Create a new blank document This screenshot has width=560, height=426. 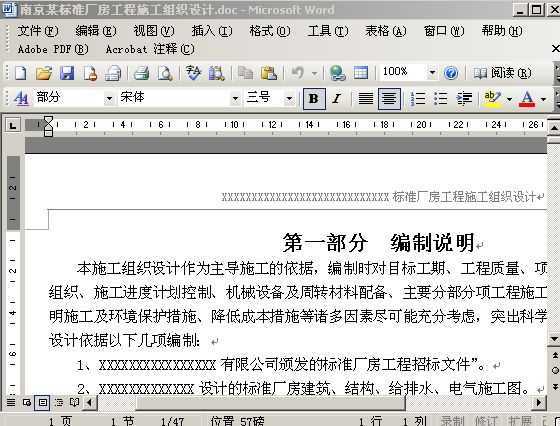pos(20,73)
